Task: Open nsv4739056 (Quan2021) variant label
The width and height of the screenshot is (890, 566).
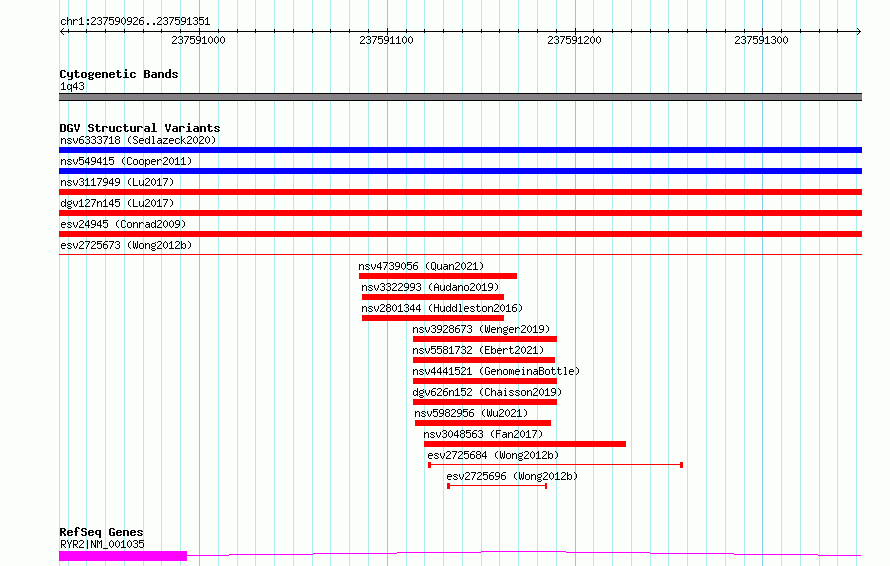Action: tap(421, 266)
